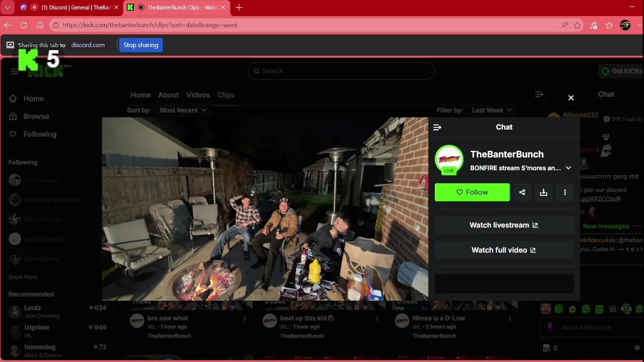Open browser media control icon
The width and height of the screenshot is (644, 362).
point(594,25)
